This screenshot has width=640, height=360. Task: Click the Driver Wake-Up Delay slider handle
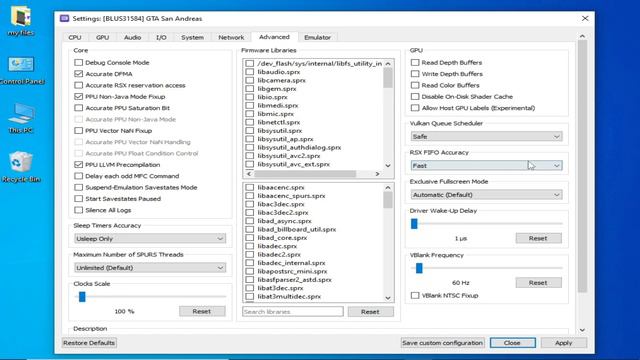tap(414, 224)
